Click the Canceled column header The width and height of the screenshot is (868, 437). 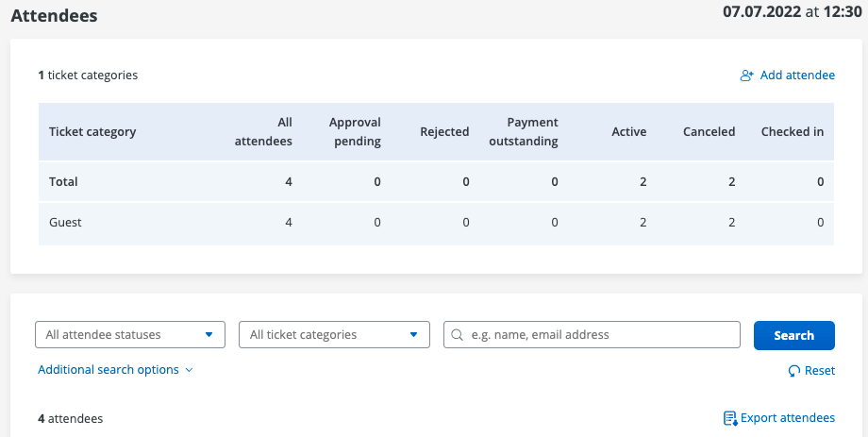pos(709,132)
